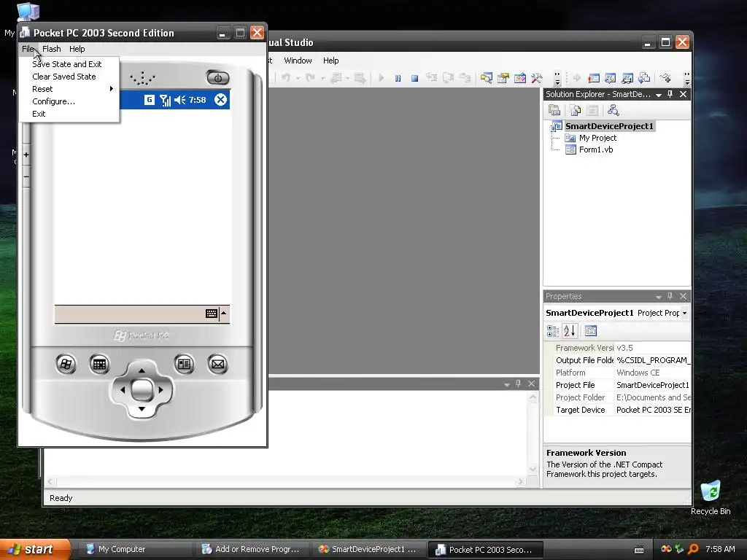The height and width of the screenshot is (560, 747).
Task: Click the volume down minus button on emulator side
Action: (26, 176)
